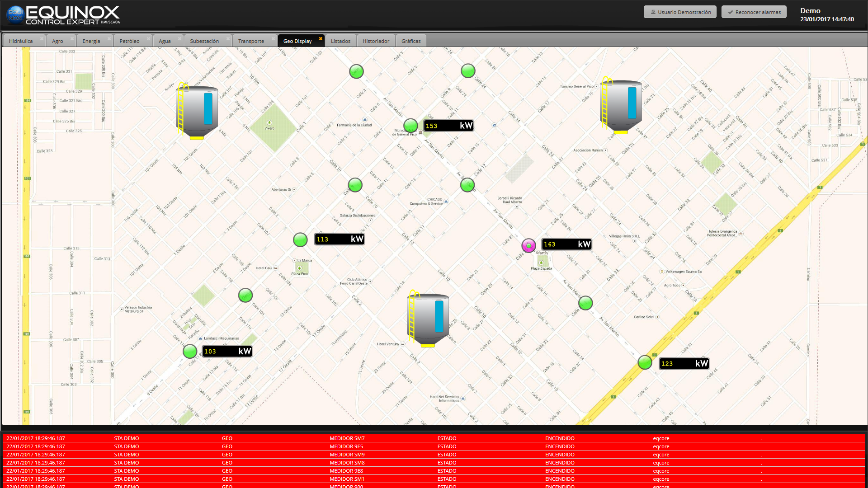Screen dimensions: 868x488
Task: Click the Landucci Maquinarias map label
Action: (221, 338)
